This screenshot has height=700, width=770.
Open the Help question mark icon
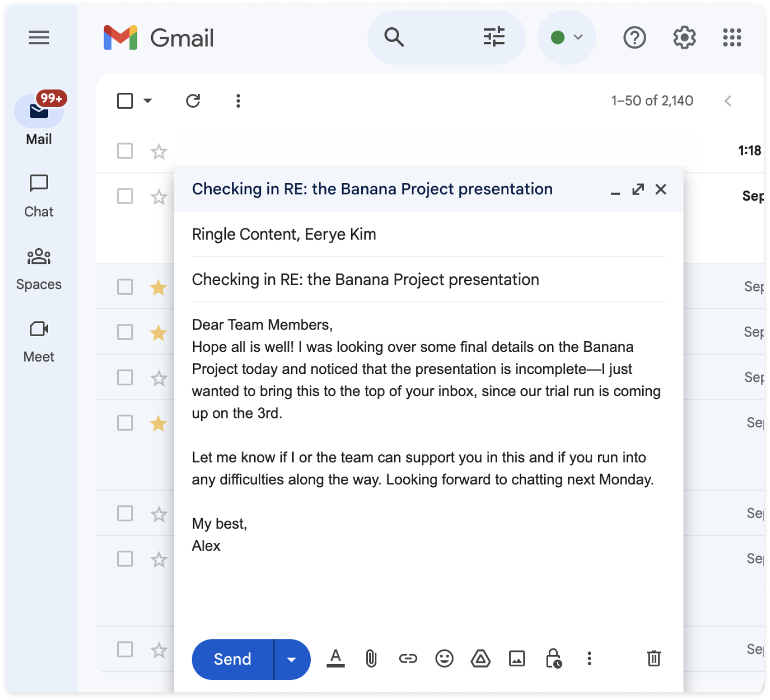tap(634, 38)
